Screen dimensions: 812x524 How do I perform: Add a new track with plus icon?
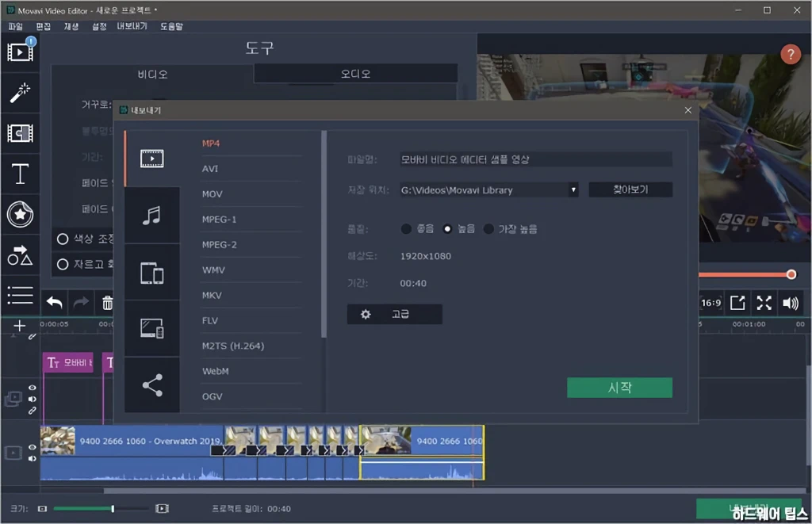tap(19, 326)
